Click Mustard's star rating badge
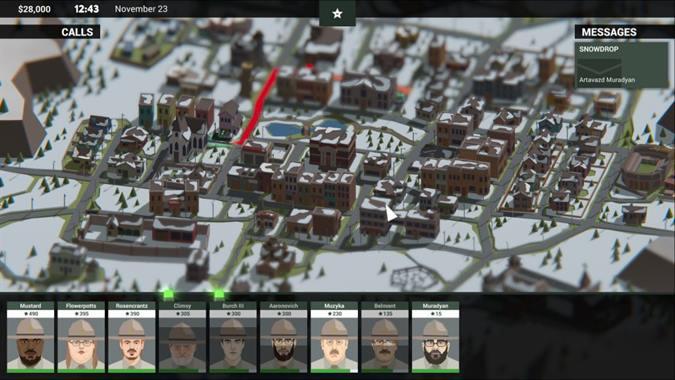Image resolution: width=675 pixels, height=380 pixels. click(x=31, y=314)
